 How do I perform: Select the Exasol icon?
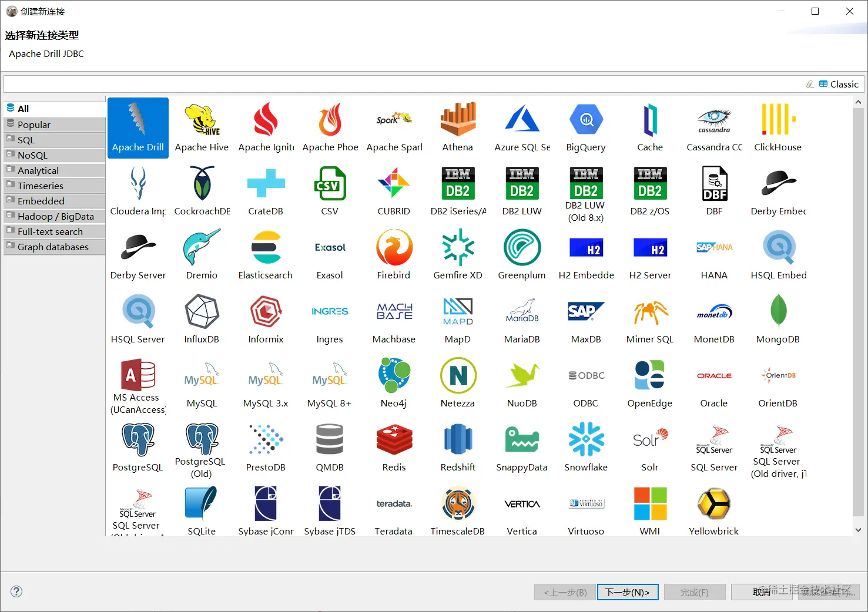(x=330, y=247)
